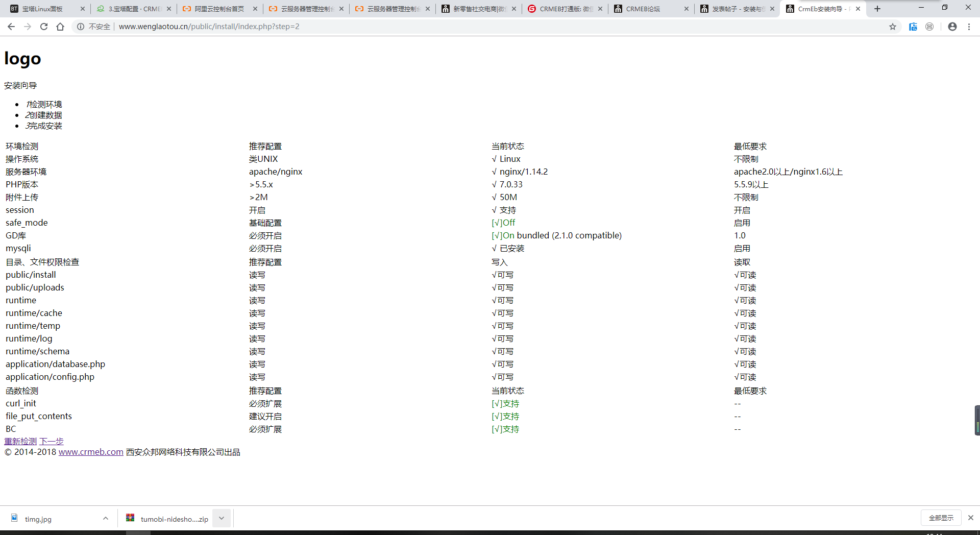Close the 3.宝塔配置 · CRMEB tab
This screenshot has width=980, height=535.
pyautogui.click(x=169, y=9)
